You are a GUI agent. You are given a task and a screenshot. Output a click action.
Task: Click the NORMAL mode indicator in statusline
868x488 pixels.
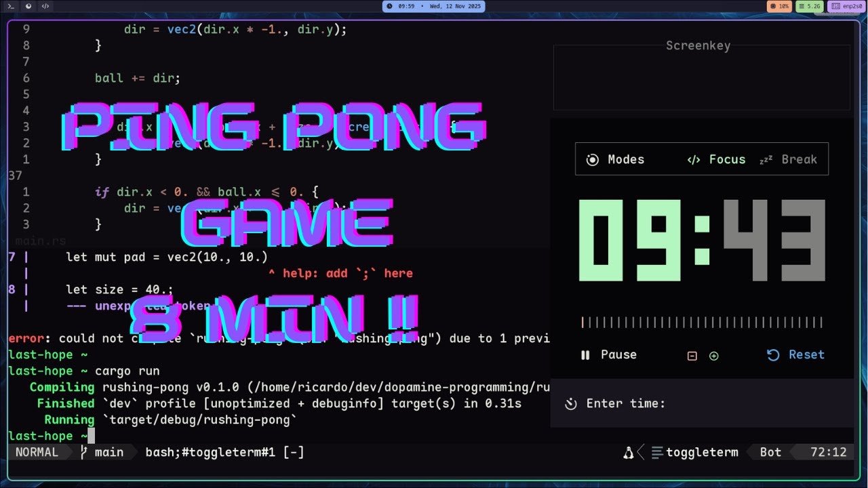click(x=37, y=452)
